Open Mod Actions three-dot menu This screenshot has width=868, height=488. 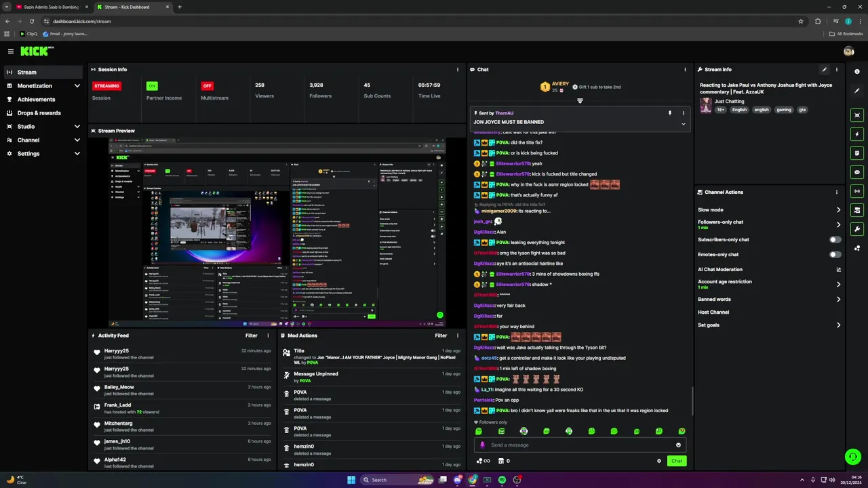(458, 335)
